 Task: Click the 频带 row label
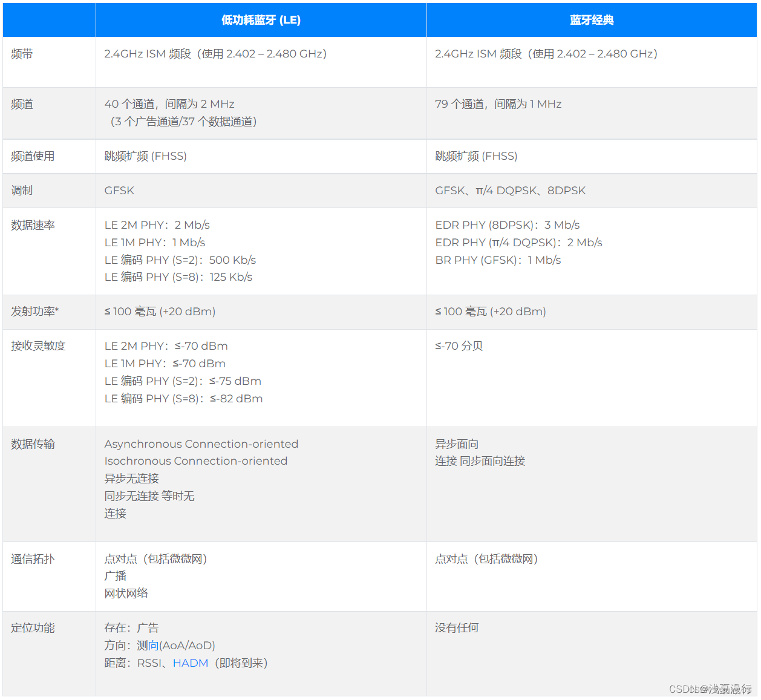[22, 54]
